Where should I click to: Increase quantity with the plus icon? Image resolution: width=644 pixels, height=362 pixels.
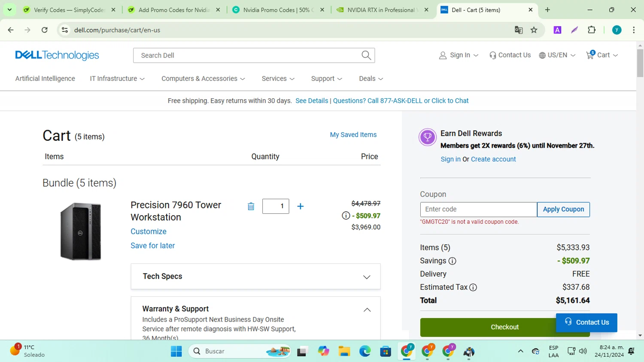(x=301, y=207)
